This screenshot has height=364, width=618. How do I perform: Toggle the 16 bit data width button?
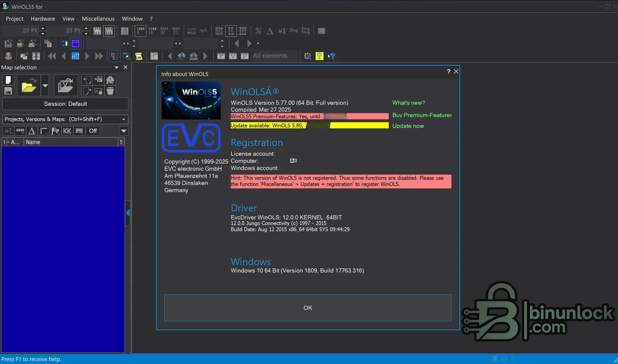coord(152,31)
